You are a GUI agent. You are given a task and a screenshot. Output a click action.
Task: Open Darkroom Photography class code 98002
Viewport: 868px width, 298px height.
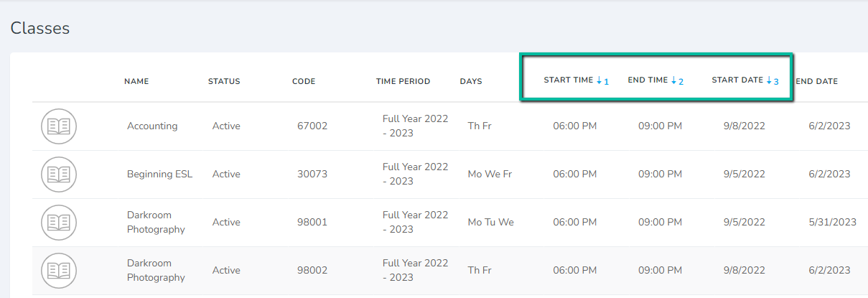click(156, 270)
